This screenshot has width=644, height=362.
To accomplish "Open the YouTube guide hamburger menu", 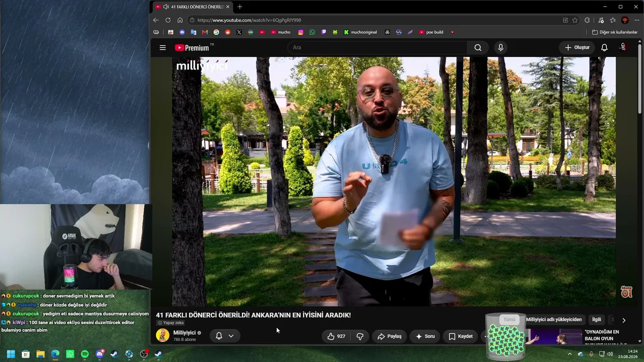I will pyautogui.click(x=163, y=47).
